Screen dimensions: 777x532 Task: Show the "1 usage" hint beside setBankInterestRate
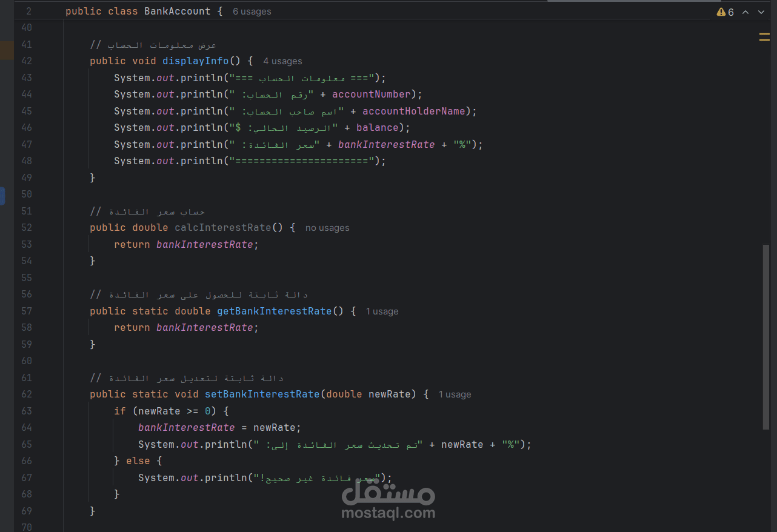pyautogui.click(x=455, y=394)
